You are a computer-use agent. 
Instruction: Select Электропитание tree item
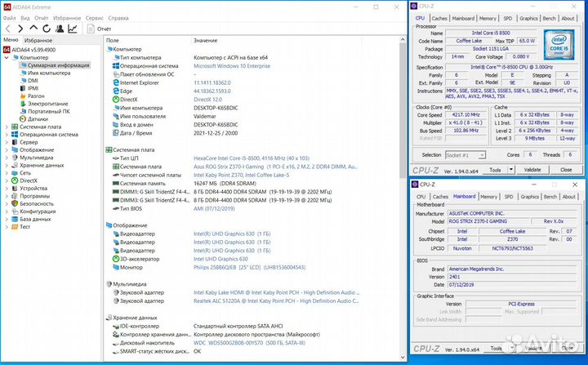pos(48,104)
